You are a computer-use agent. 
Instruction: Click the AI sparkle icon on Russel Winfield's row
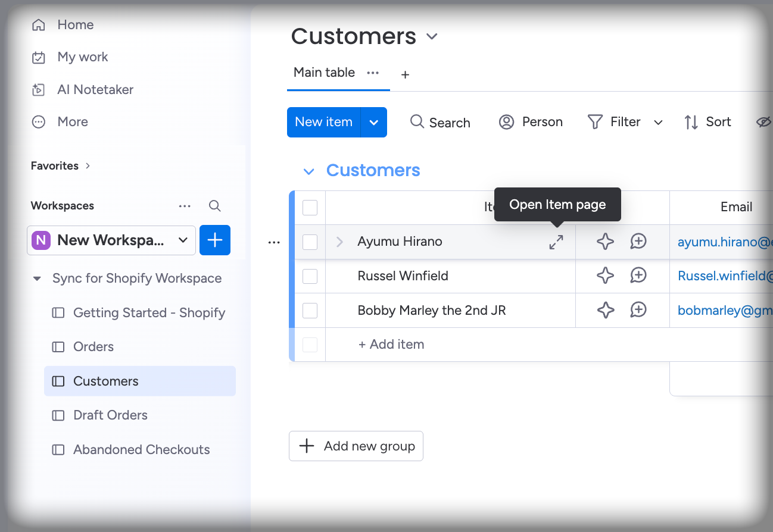coord(605,275)
